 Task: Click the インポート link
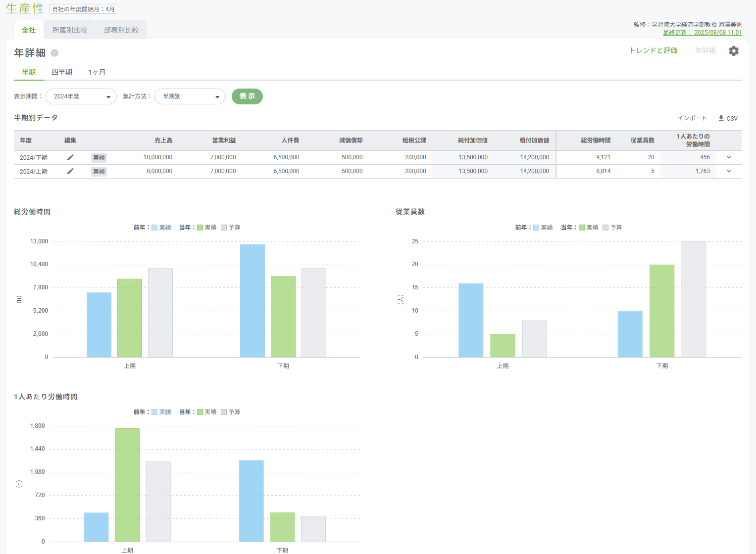(x=692, y=118)
